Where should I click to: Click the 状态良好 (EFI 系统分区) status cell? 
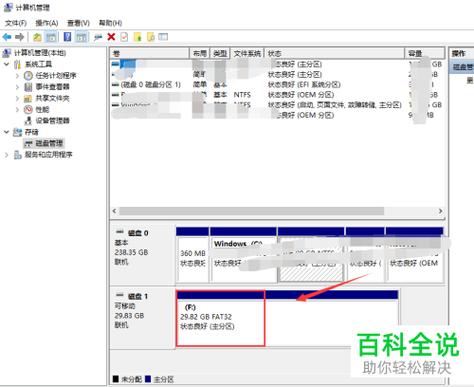304,84
